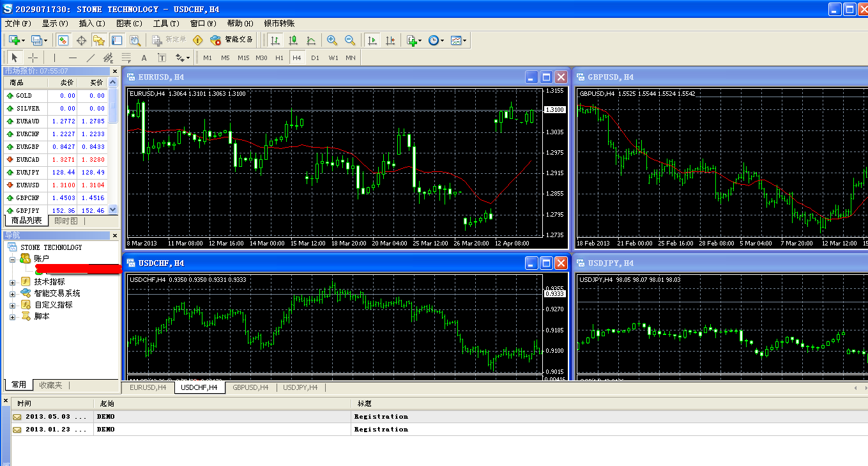868x466 pixels.
Task: Switch timeframe to M15
Action: tap(243, 58)
